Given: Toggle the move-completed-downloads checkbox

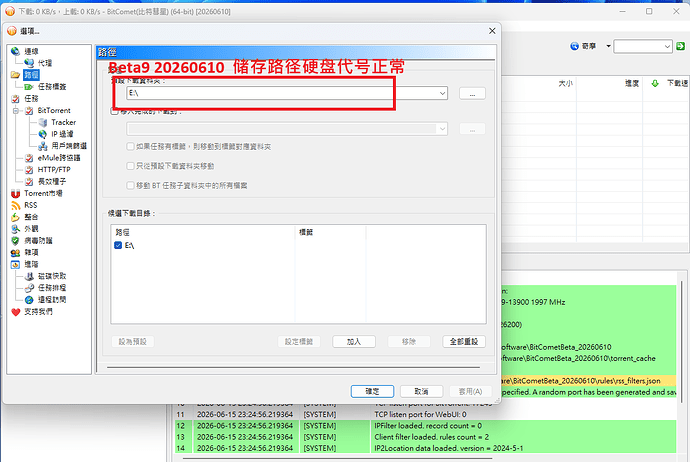Looking at the screenshot, I should pos(114,111).
